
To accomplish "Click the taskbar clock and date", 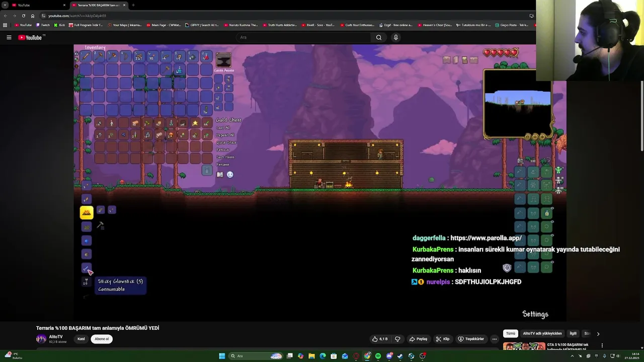I will 631,356.
